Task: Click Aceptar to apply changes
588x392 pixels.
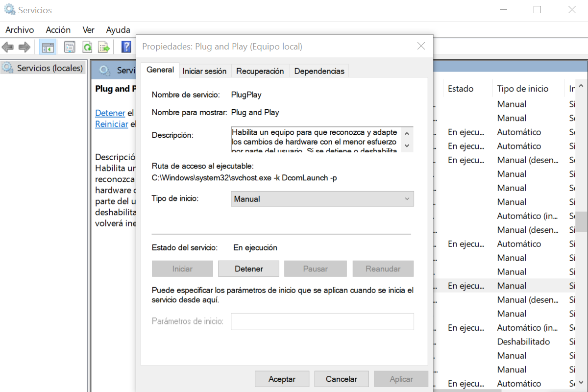Action: click(x=282, y=378)
